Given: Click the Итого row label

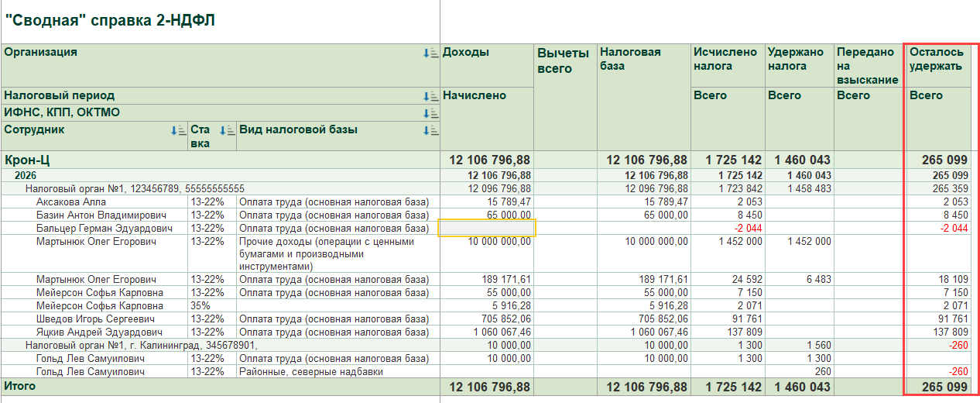Looking at the screenshot, I should coord(20,385).
